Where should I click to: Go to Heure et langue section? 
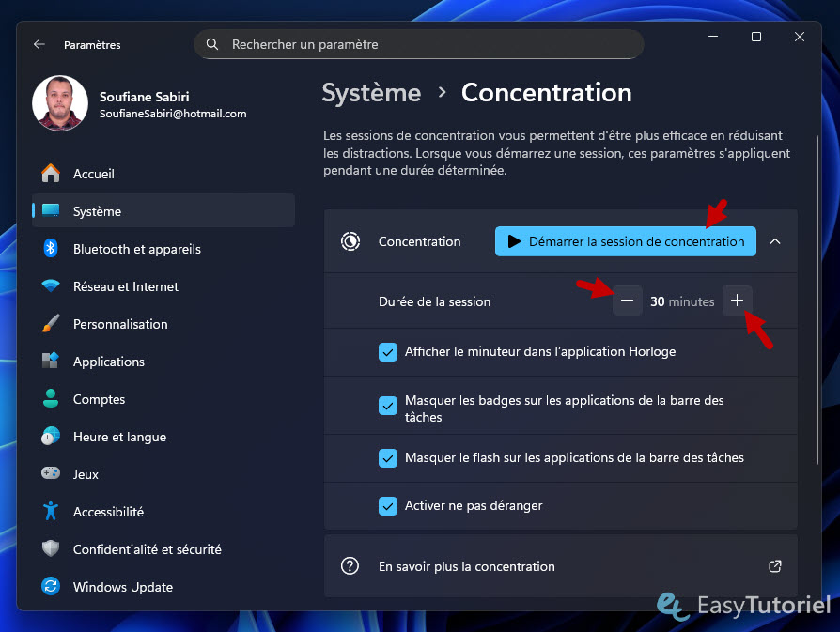click(x=119, y=437)
